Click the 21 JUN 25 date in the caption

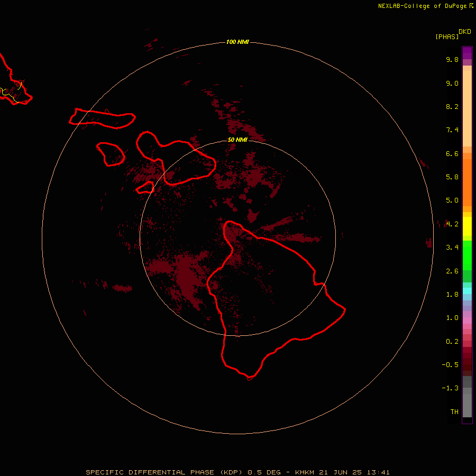tap(340, 472)
